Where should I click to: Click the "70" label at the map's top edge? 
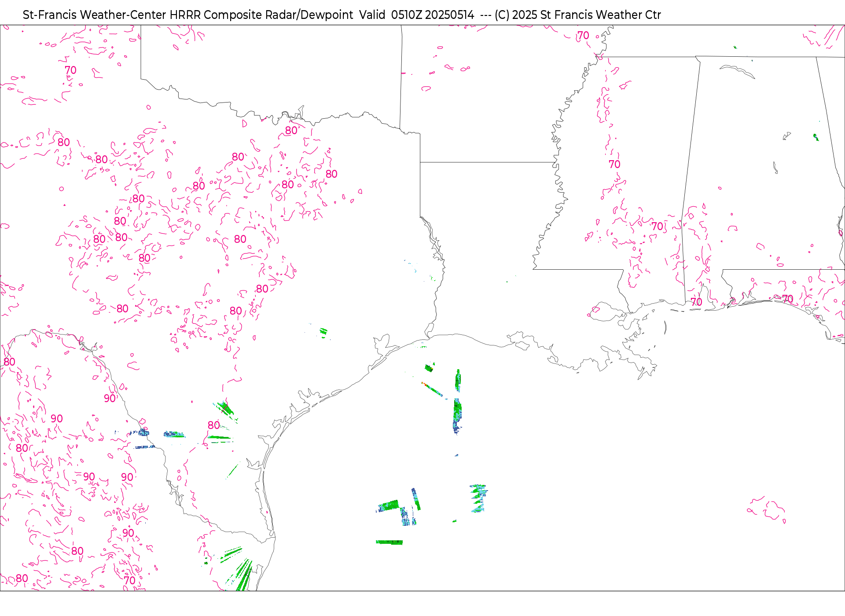point(583,36)
